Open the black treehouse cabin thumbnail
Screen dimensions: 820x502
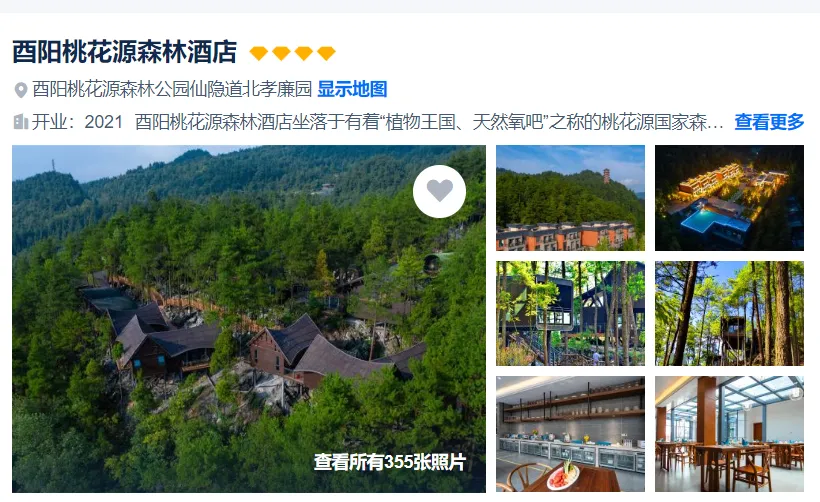(571, 313)
